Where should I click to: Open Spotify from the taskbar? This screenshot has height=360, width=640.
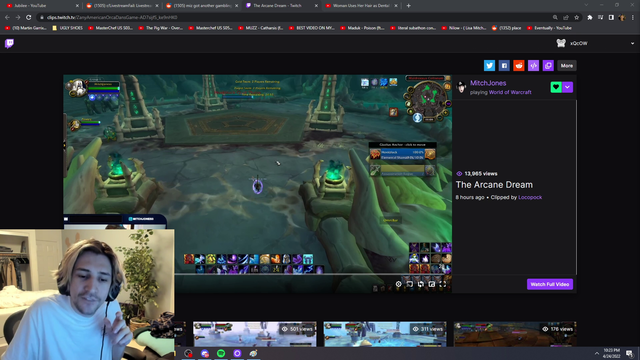221,353
